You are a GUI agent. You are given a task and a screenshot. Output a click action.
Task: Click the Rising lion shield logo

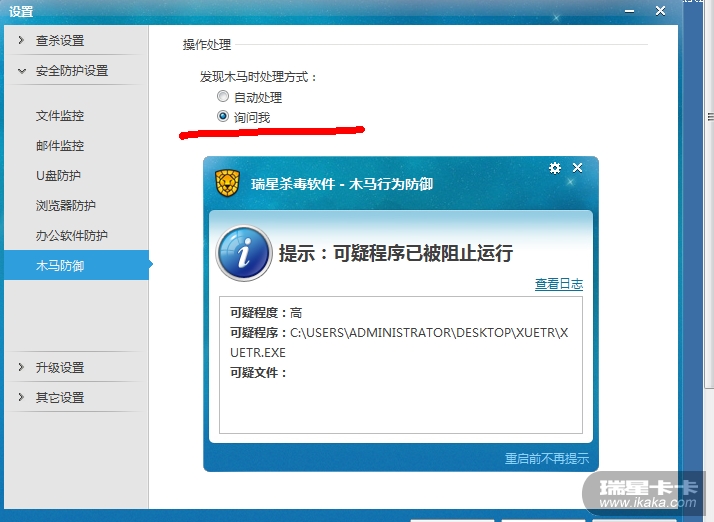227,183
